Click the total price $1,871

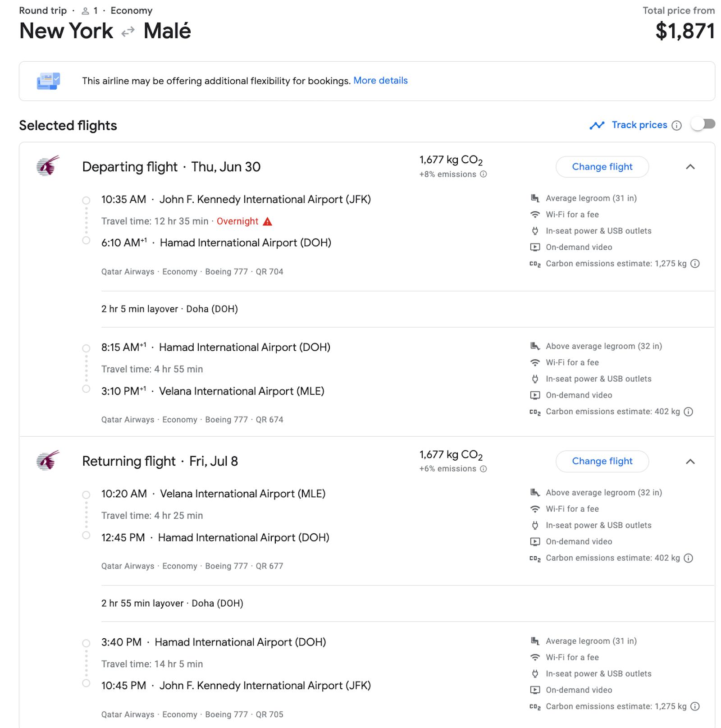685,31
